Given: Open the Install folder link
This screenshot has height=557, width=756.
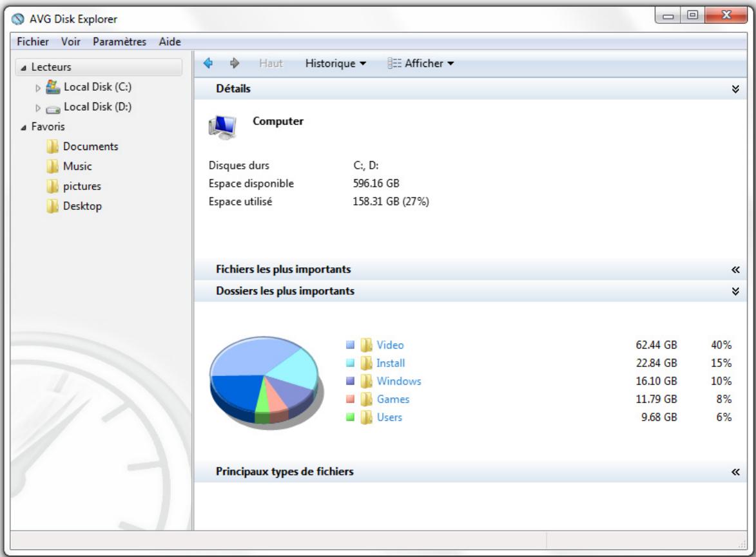Looking at the screenshot, I should [x=391, y=363].
